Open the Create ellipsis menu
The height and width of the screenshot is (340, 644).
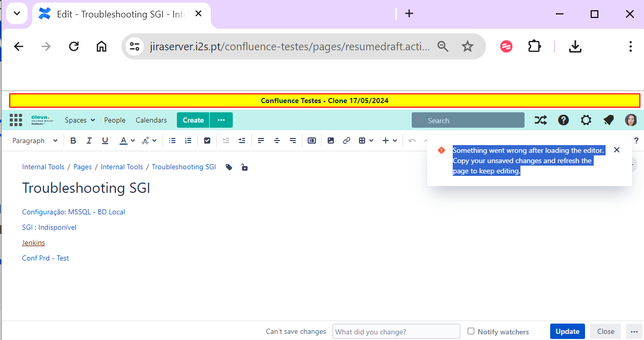click(x=221, y=120)
